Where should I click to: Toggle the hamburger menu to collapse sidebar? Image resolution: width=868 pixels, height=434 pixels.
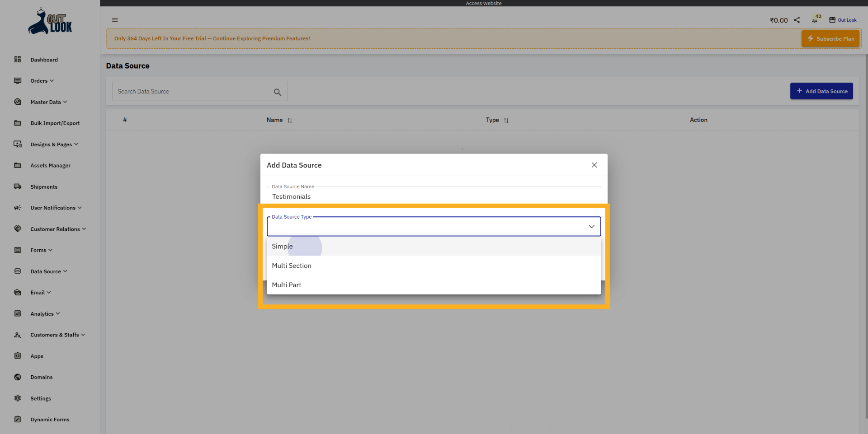click(114, 19)
